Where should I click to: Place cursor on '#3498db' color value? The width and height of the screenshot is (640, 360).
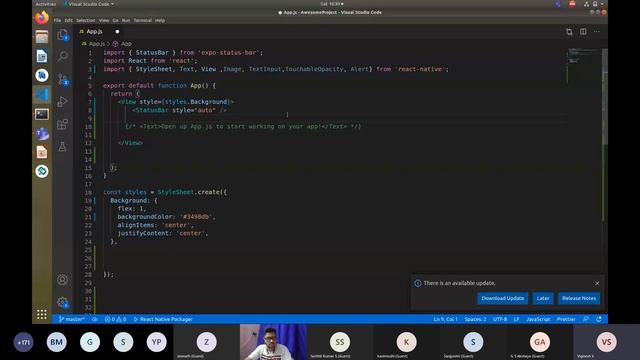click(x=197, y=217)
